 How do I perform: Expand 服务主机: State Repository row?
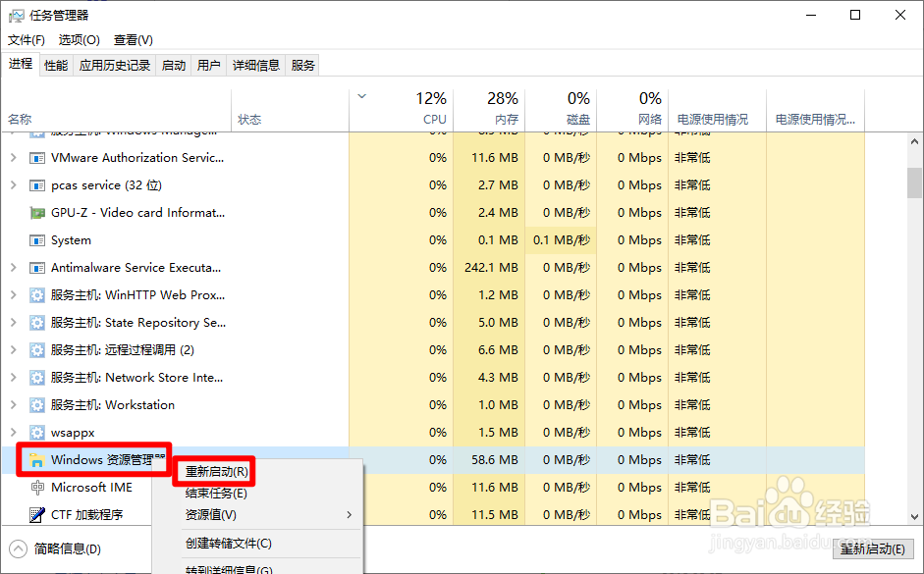(14, 323)
